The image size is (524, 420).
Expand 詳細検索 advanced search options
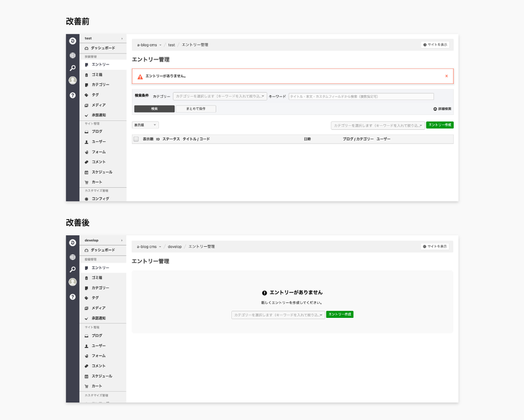pyautogui.click(x=443, y=108)
